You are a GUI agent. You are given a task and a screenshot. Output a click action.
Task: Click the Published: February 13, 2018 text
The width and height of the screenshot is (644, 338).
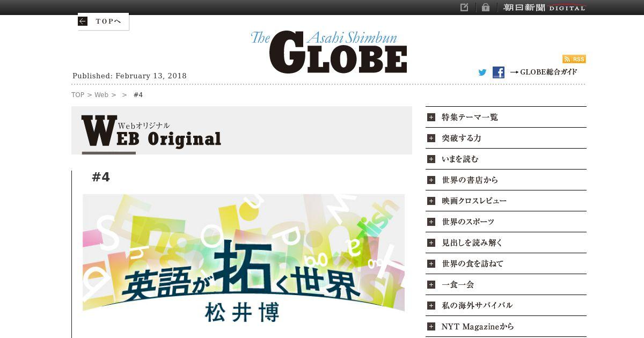[129, 76]
